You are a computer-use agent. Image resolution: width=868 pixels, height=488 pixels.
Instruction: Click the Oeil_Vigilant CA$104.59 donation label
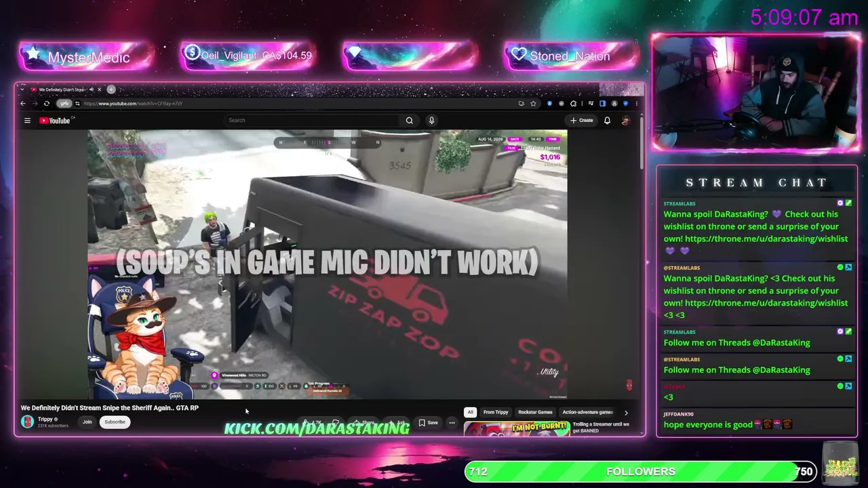(x=256, y=56)
